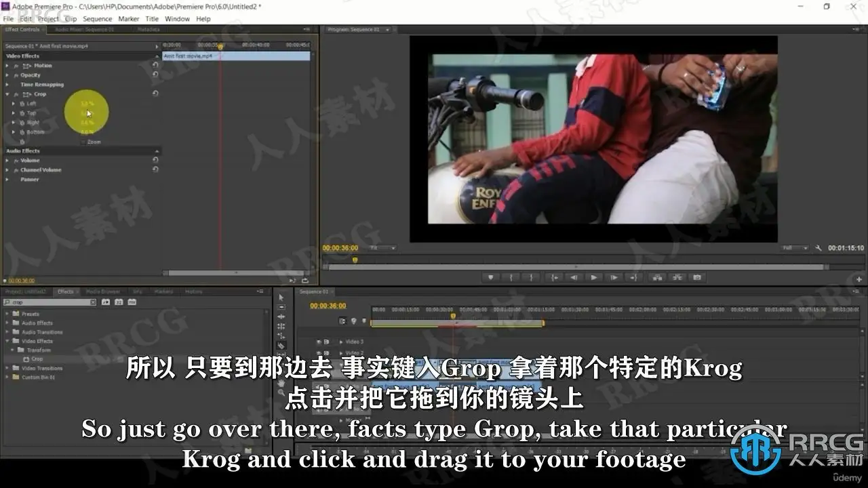Step forward one frame
Screen dimensions: 868x488
[614, 277]
